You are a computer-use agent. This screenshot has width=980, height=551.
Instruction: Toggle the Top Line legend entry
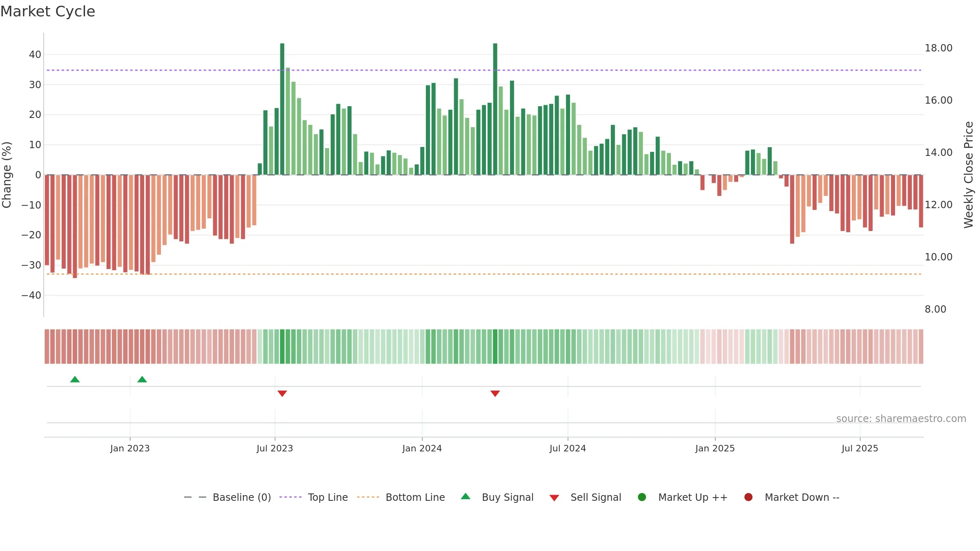pyautogui.click(x=314, y=497)
